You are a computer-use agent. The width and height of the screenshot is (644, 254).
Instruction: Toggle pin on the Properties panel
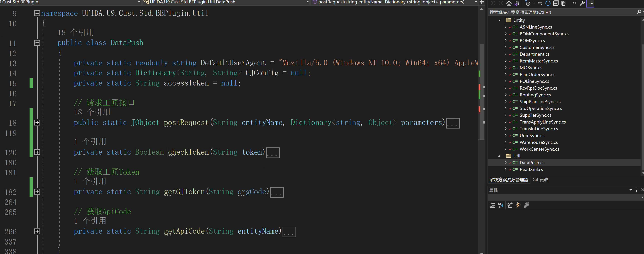point(636,190)
